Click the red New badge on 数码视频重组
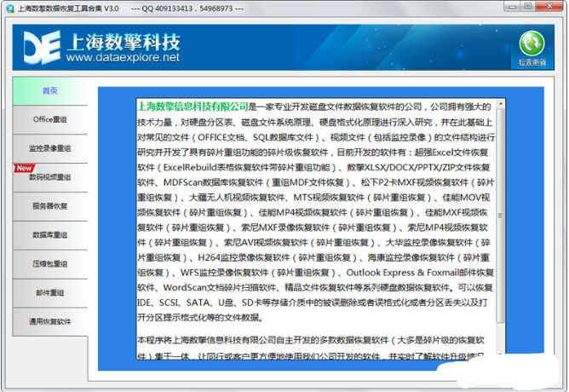 click(x=25, y=168)
